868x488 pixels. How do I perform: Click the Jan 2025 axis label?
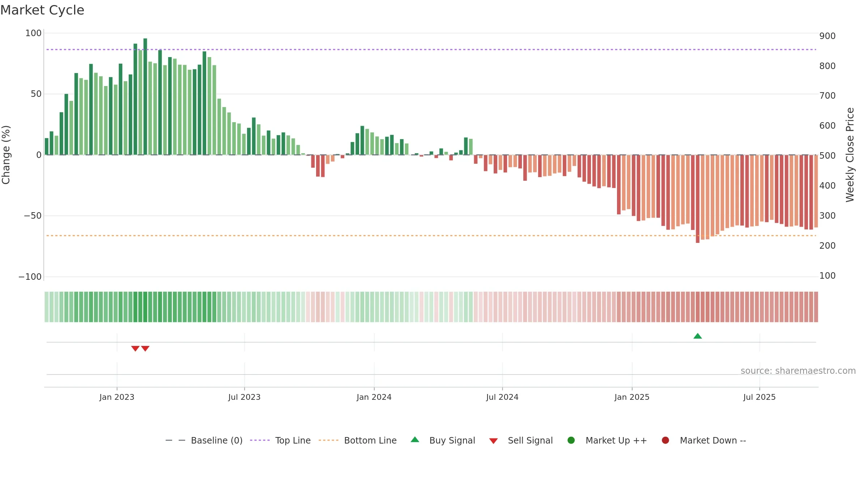pos(632,397)
